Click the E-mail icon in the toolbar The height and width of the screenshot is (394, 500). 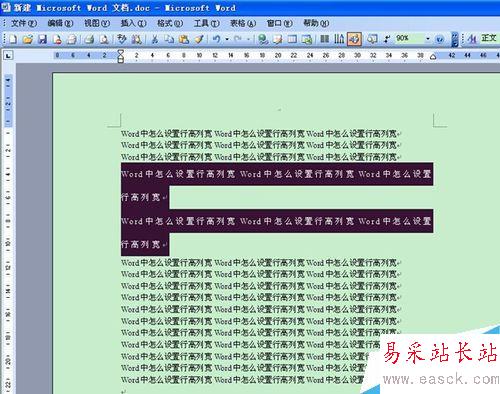72,39
